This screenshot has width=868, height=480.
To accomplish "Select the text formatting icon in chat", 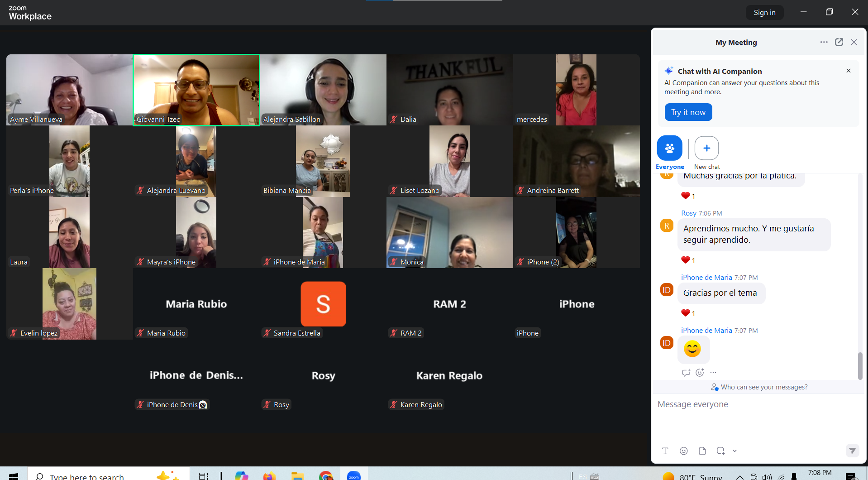I will coord(665,451).
